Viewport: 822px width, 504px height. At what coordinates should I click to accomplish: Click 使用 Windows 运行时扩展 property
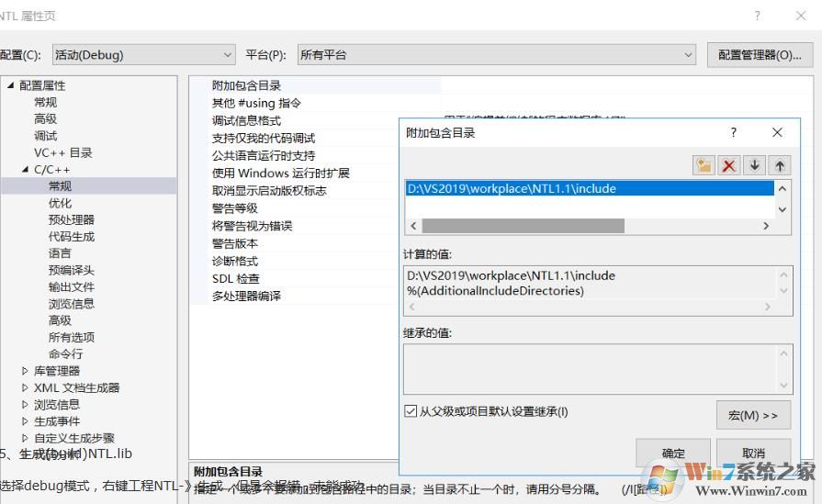[280, 173]
